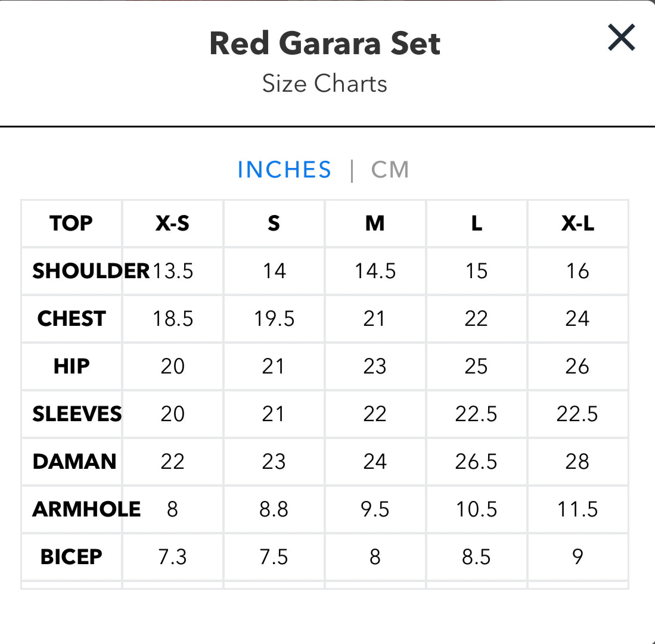Image resolution: width=655 pixels, height=644 pixels.
Task: Switch measurements to CM
Action: click(x=390, y=170)
